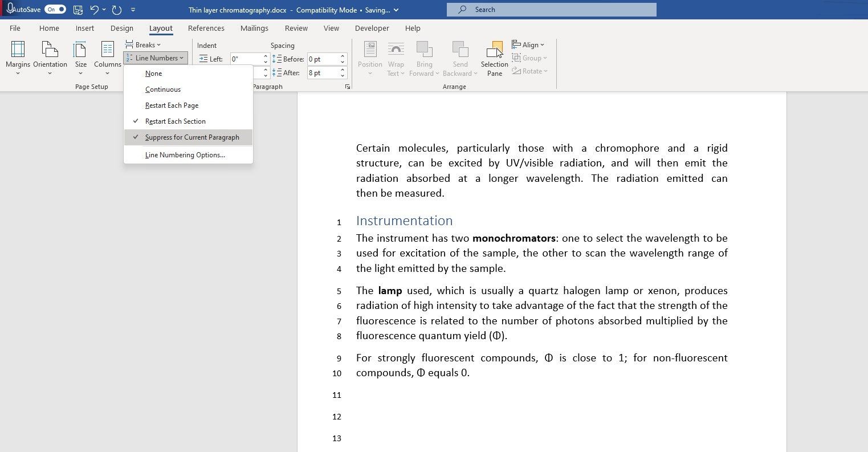Collapse the Line Numbers button
This screenshot has height=452, width=868.
coord(155,58)
